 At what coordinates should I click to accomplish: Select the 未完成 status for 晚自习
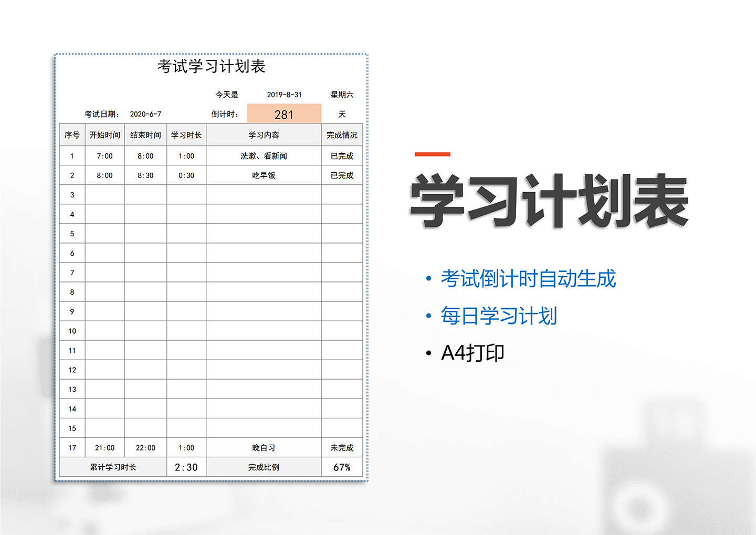(341, 447)
